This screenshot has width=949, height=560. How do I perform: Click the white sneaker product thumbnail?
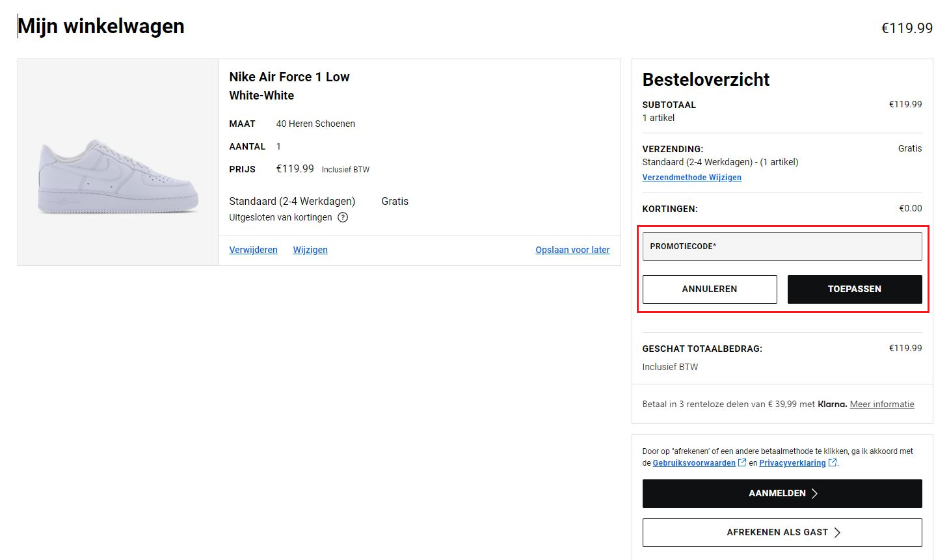click(117, 162)
